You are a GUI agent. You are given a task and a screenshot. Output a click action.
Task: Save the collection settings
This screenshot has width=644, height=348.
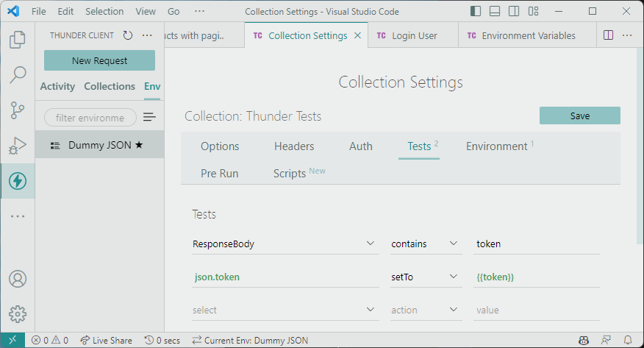click(x=579, y=116)
